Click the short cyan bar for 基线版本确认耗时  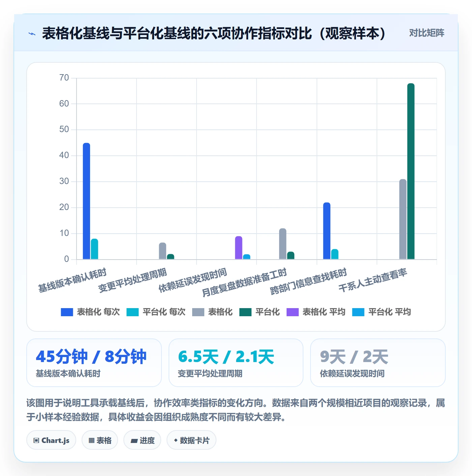coord(94,249)
